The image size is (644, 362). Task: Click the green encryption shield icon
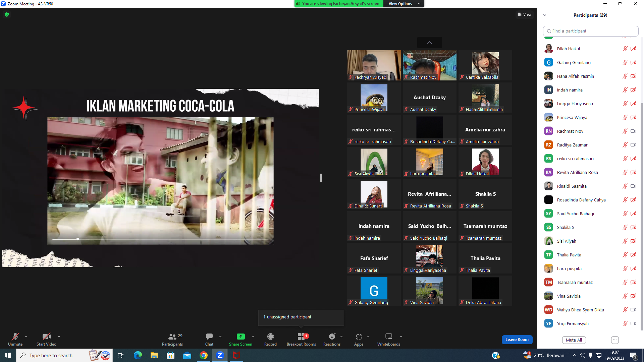[x=7, y=14]
